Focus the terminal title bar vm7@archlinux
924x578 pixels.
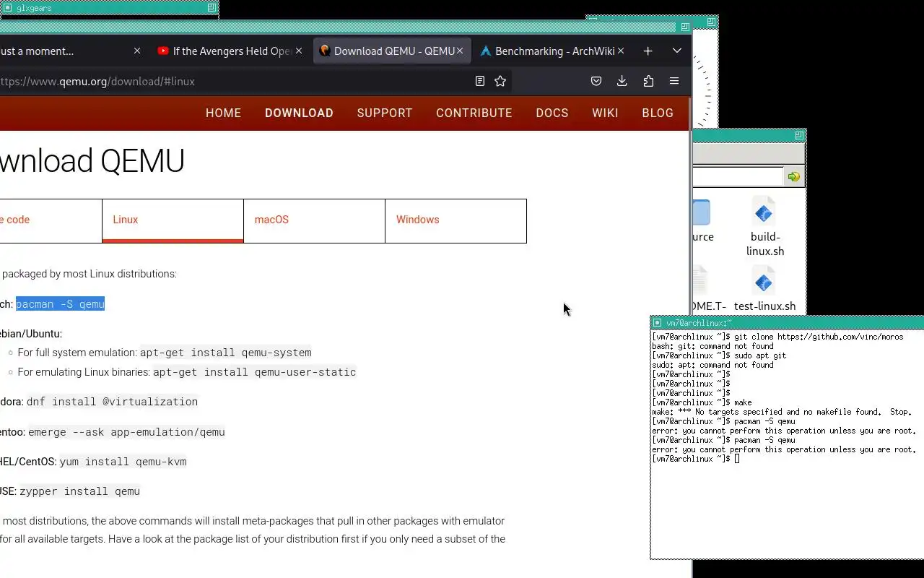coord(787,322)
